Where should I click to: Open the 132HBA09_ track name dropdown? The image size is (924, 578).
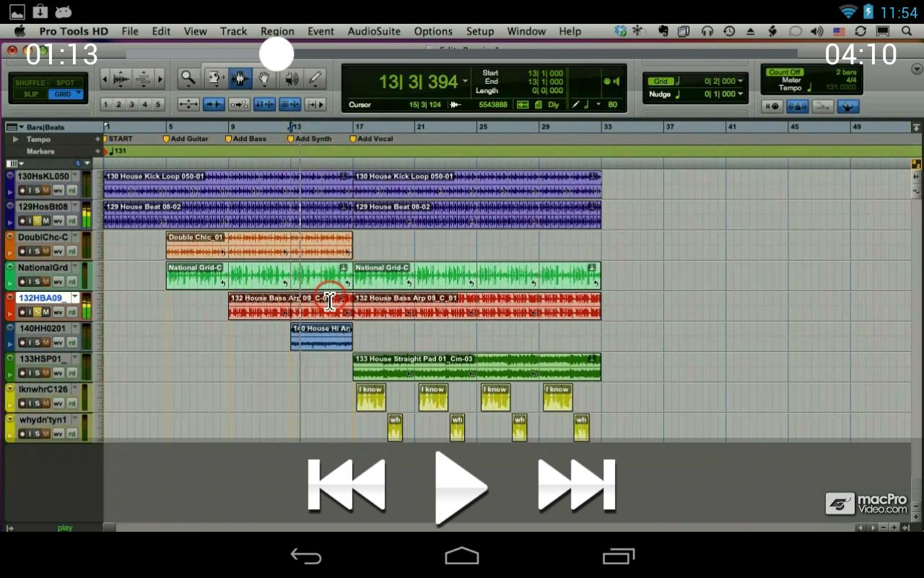(x=75, y=298)
